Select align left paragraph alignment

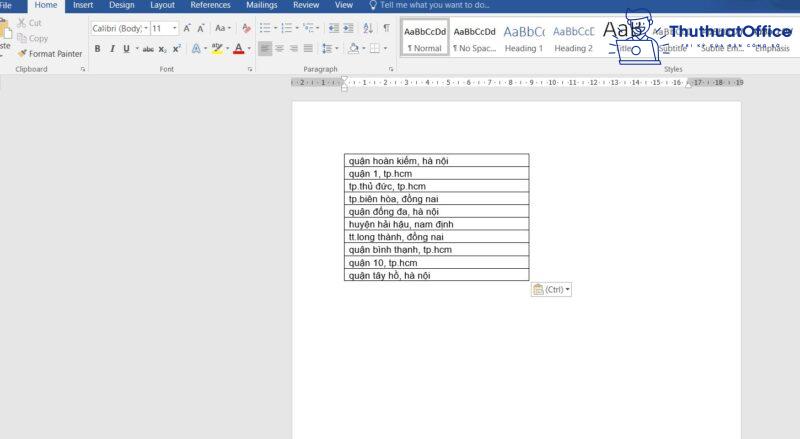click(x=265, y=49)
